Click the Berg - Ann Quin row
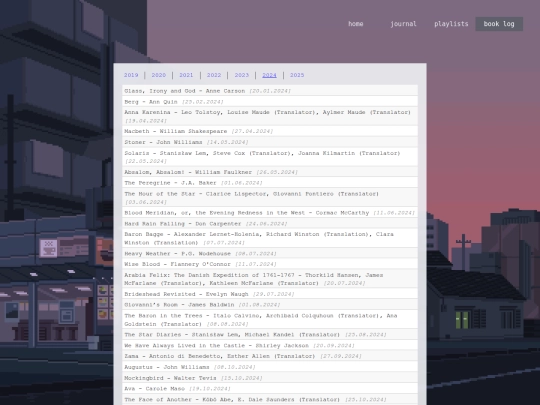 click(270, 102)
